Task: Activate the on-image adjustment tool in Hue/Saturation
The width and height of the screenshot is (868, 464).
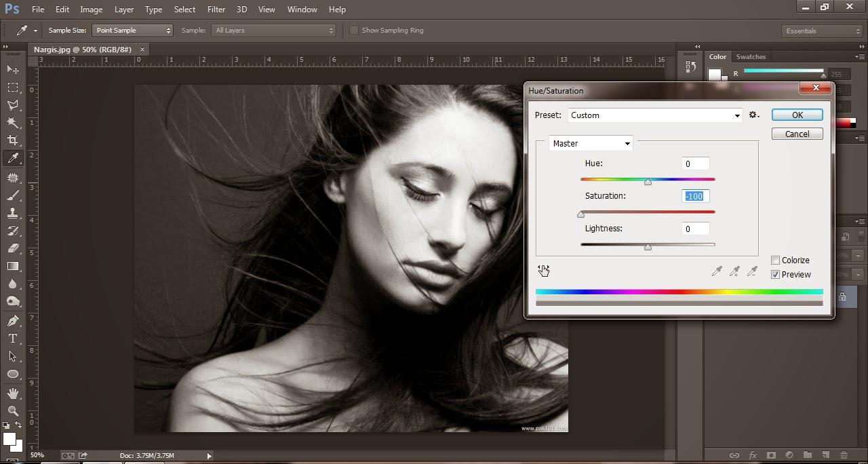Action: tap(543, 270)
